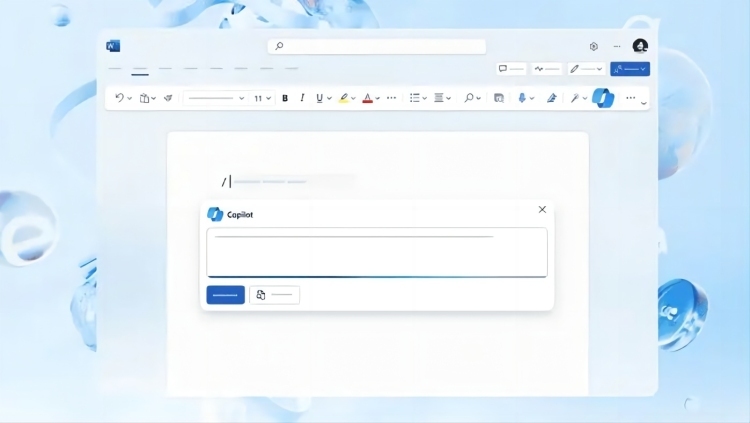Viewport: 750px width, 423px height.
Task: Open more ribbon commands ellipsis
Action: [x=630, y=98]
